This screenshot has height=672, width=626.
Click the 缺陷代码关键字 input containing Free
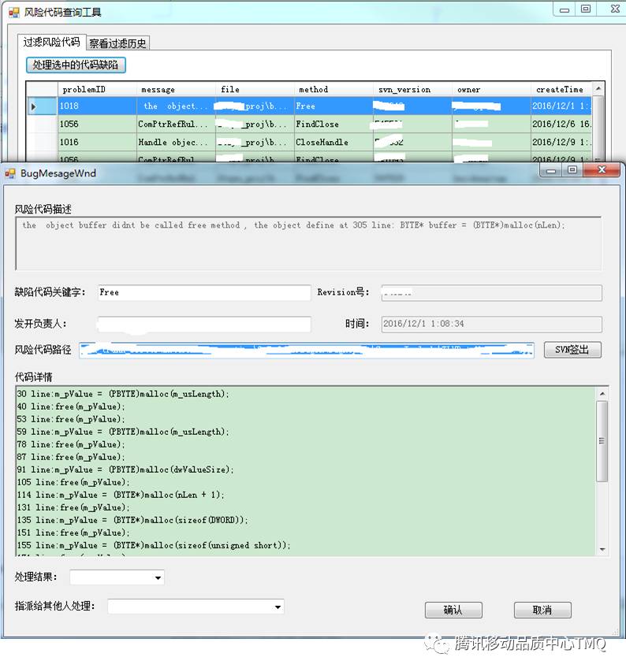pos(204,293)
